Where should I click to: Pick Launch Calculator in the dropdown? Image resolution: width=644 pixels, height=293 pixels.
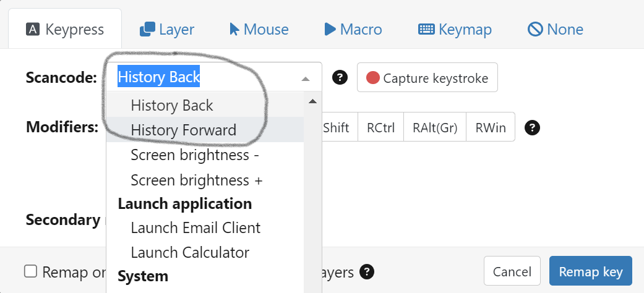tap(190, 252)
